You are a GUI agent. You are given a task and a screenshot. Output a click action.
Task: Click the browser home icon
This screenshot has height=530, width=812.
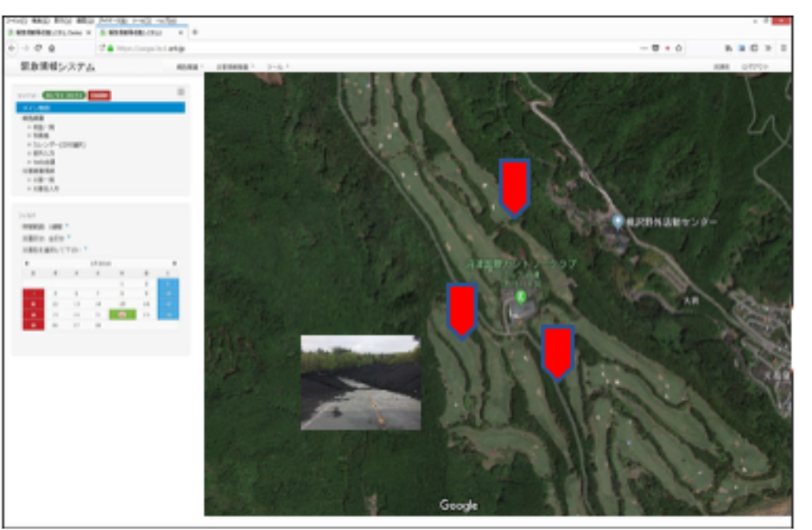click(x=52, y=48)
